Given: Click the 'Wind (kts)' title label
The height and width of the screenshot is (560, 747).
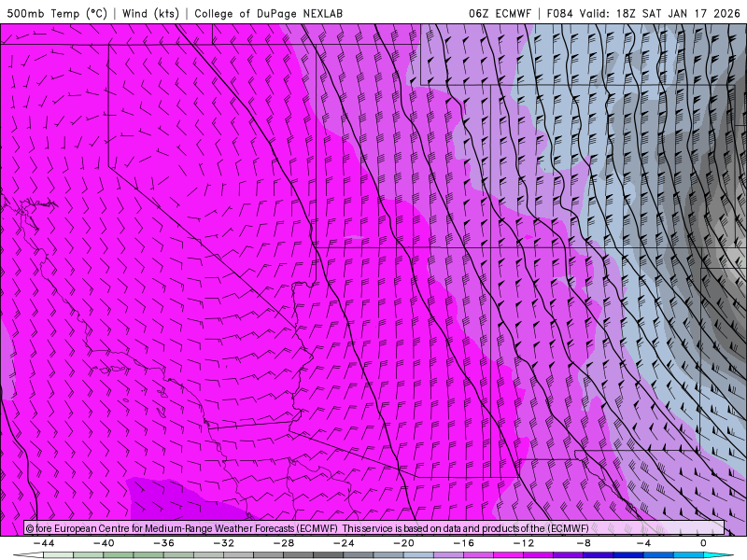Looking at the screenshot, I should coord(150,13).
